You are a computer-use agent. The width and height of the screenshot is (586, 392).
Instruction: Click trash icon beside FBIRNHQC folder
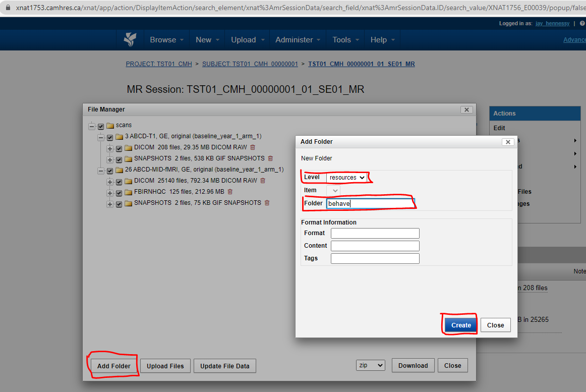(230, 192)
